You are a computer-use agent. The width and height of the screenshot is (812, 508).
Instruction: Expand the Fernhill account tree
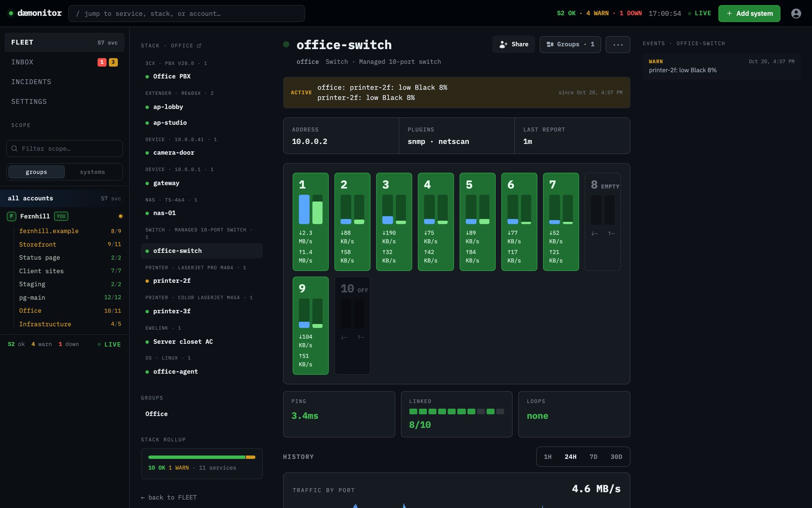point(64,216)
